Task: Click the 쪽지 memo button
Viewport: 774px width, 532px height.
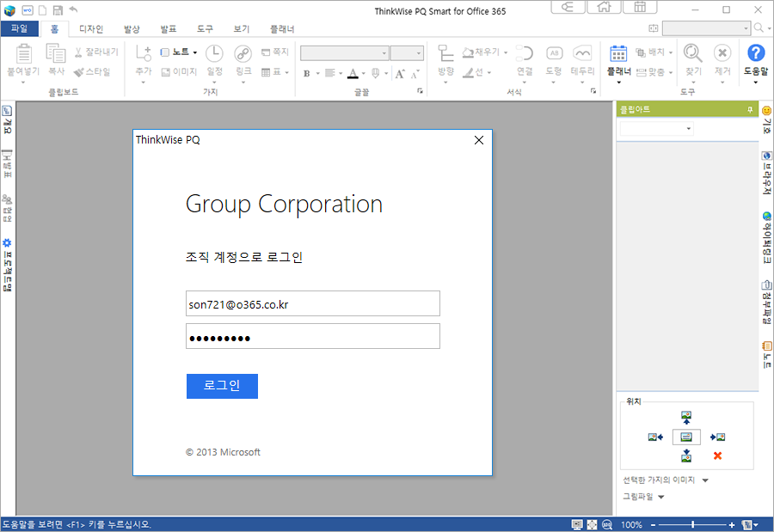Action: click(275, 52)
